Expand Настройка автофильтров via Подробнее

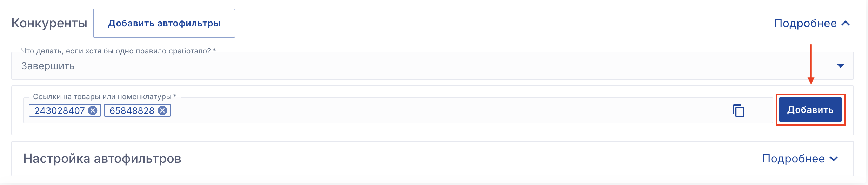[793, 159]
